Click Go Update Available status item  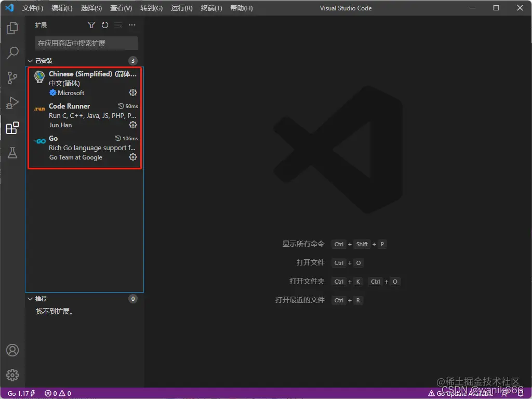coord(460,394)
